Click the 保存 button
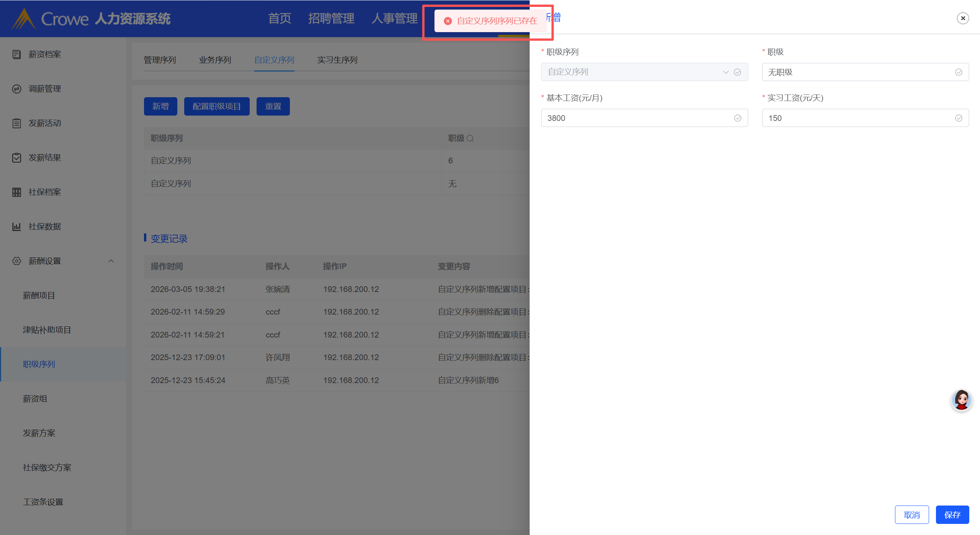 (x=952, y=515)
